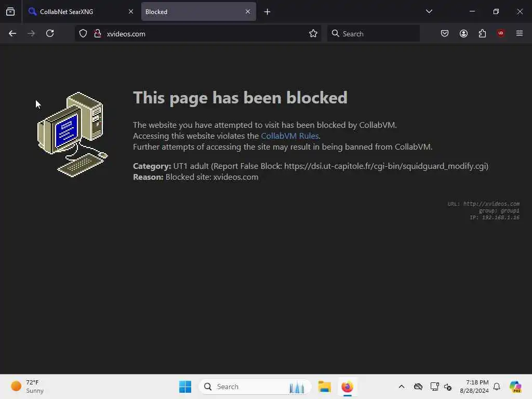The image size is (532, 399).
Task: Click the 'Reason: Blocked site' line
Action: (x=196, y=177)
